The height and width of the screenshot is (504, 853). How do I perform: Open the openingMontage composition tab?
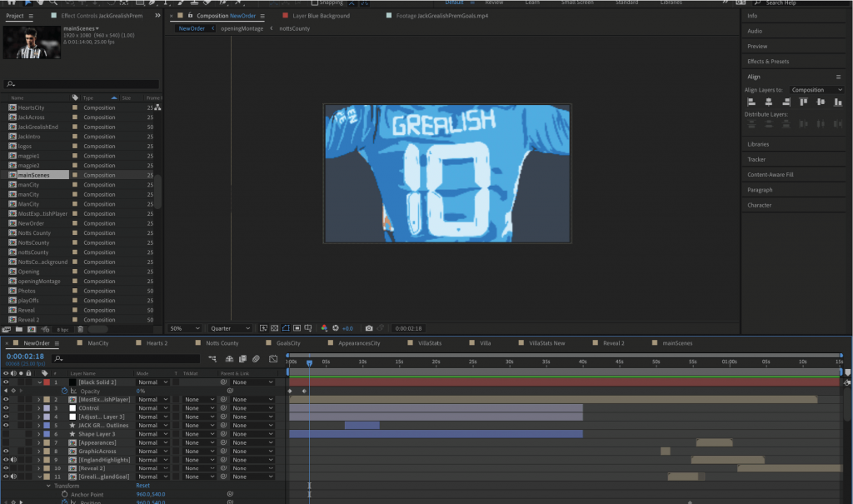pyautogui.click(x=241, y=27)
